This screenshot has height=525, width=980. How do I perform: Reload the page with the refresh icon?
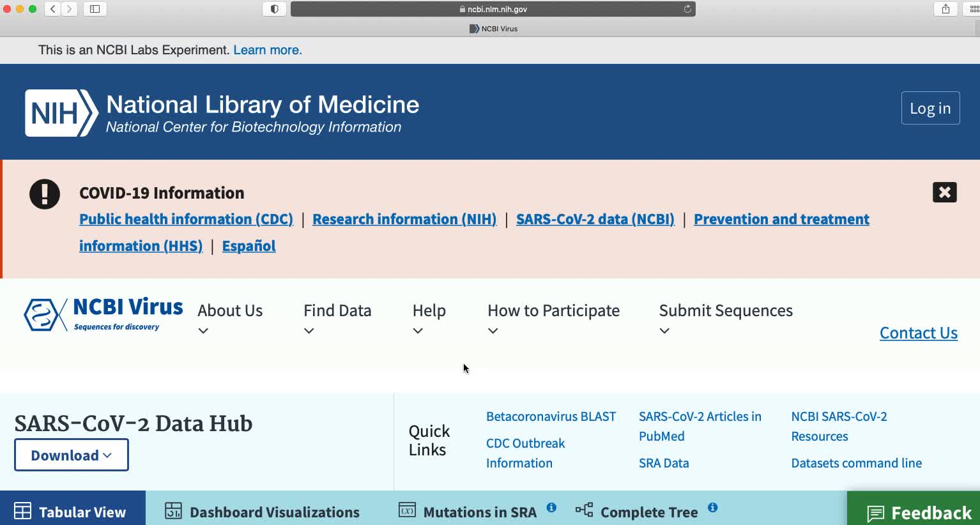pyautogui.click(x=687, y=9)
